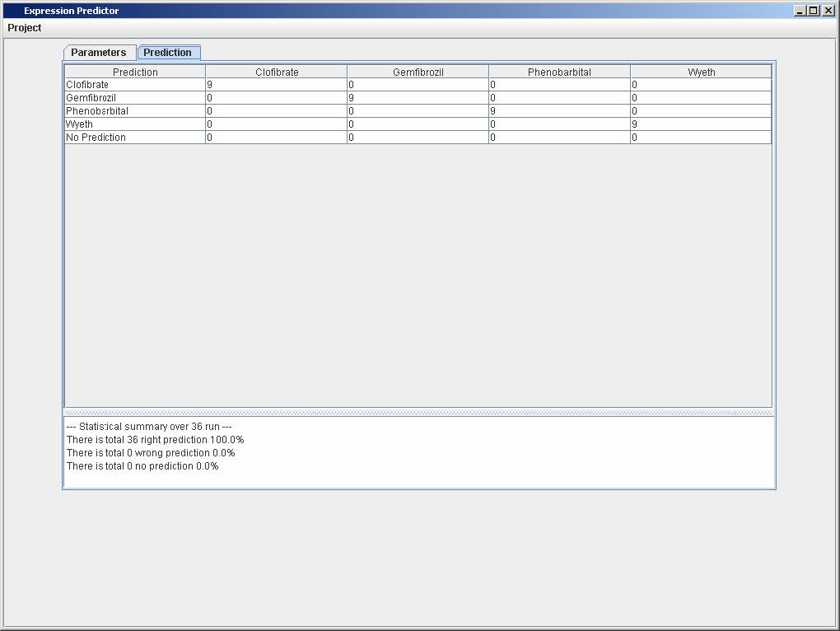
Task: Maximize the Expression Predictor window
Action: point(814,11)
